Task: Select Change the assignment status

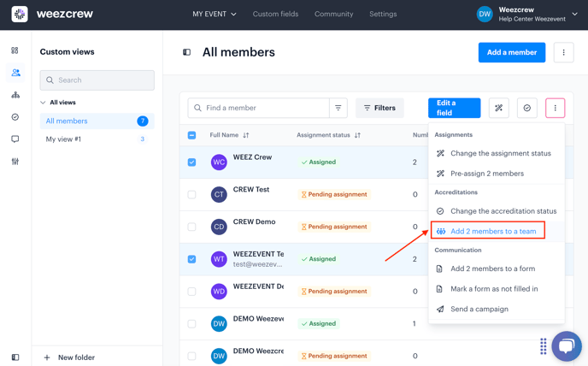Action: pyautogui.click(x=497, y=153)
